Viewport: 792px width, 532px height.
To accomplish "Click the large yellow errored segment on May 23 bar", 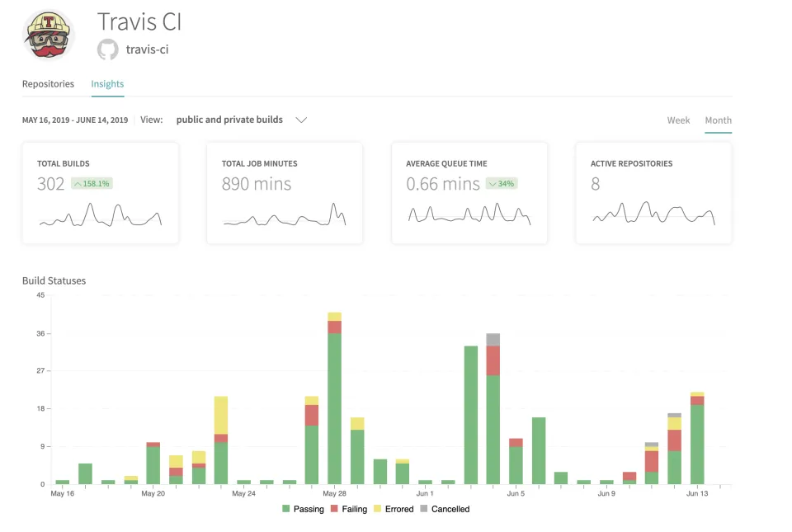I will (221, 415).
